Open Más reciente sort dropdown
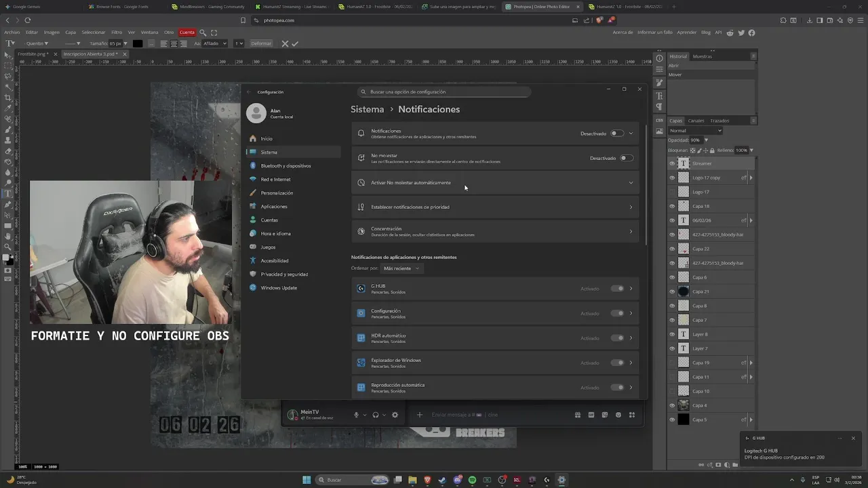 [x=401, y=268]
